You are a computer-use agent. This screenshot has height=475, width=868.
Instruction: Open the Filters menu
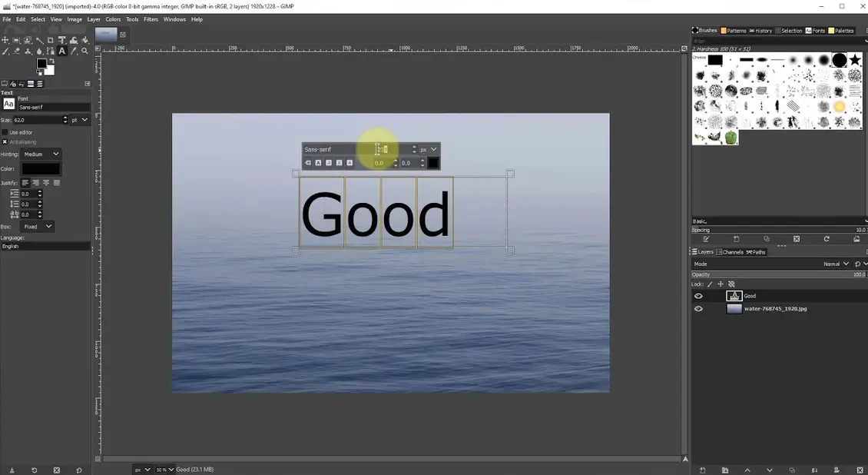tap(151, 19)
